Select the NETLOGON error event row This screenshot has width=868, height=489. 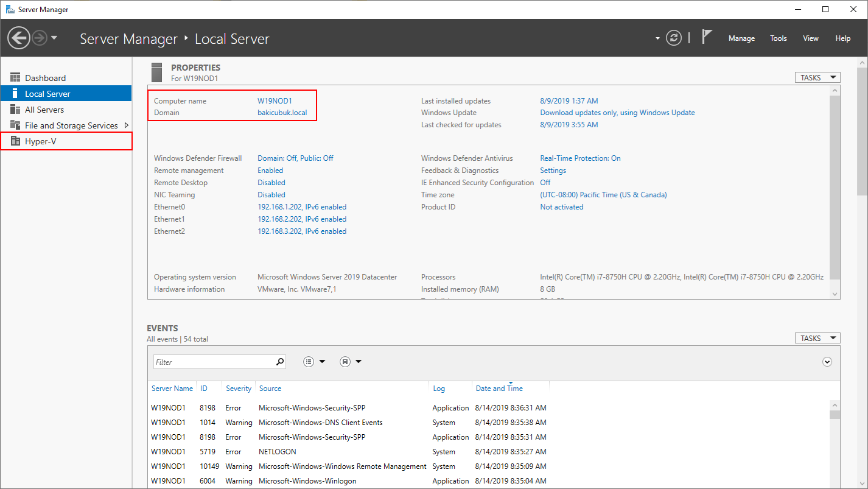pos(488,452)
